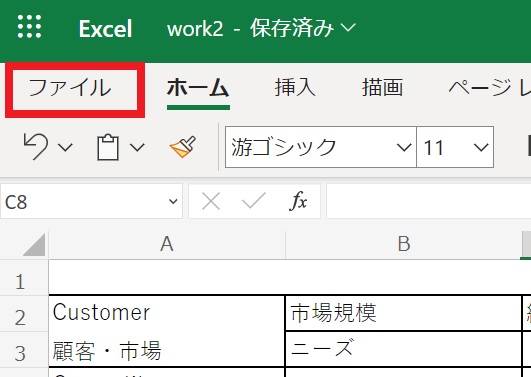Click the undo icon

click(36, 146)
